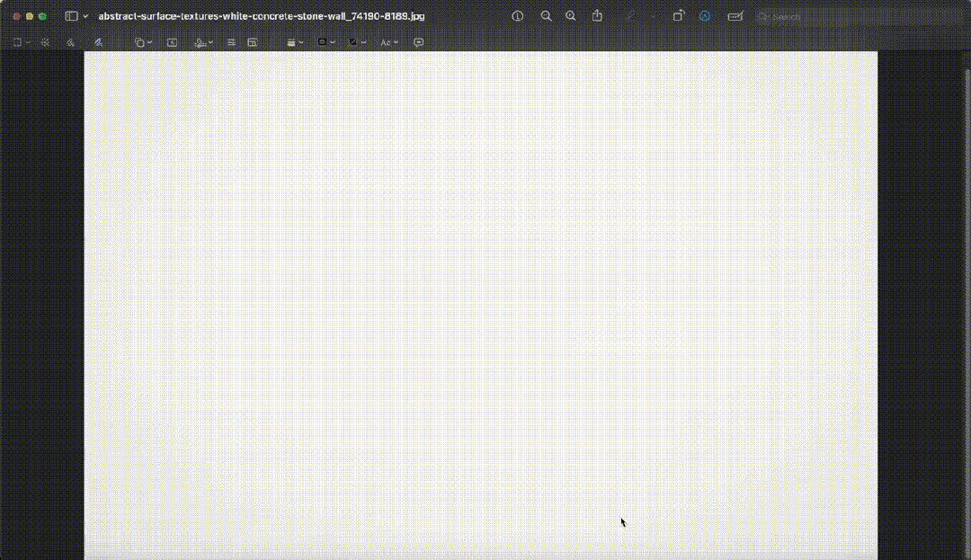Open the Text Style Aa menu
The height and width of the screenshot is (560, 971).
point(389,42)
